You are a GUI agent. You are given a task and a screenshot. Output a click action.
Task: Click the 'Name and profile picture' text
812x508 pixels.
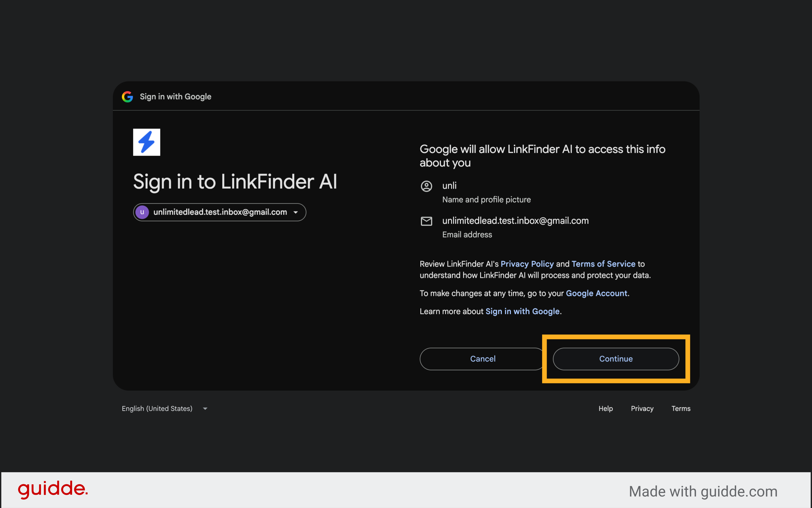pos(486,200)
